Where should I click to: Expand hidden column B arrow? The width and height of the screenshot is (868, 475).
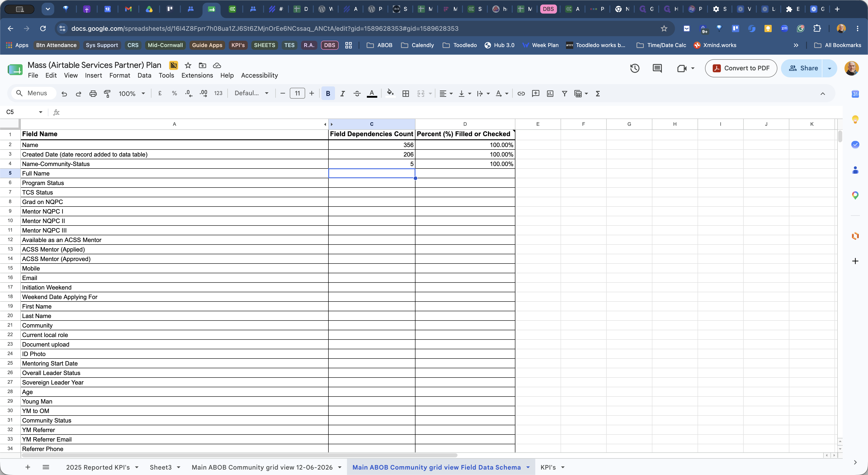coord(332,124)
